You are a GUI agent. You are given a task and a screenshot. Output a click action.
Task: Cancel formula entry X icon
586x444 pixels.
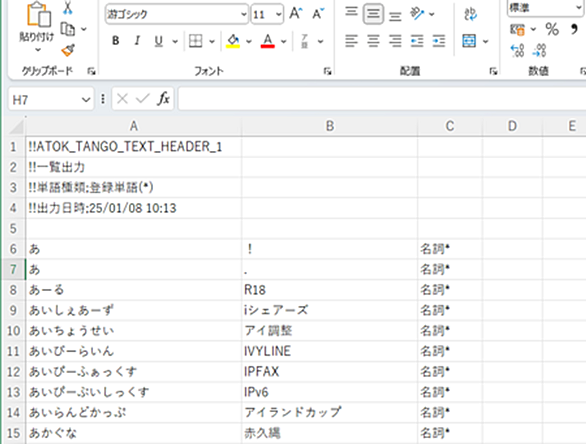[x=122, y=99]
